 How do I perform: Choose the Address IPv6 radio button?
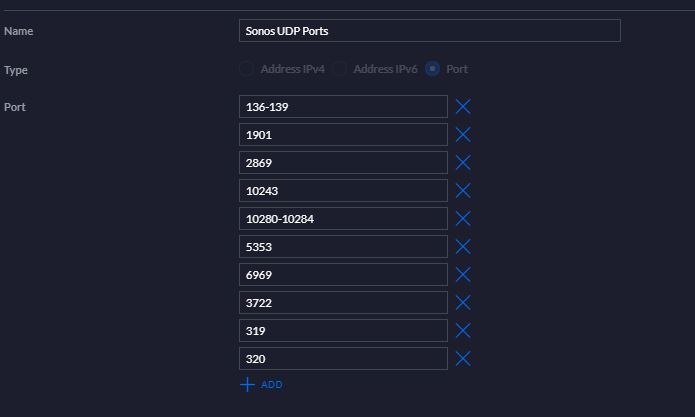(340, 69)
